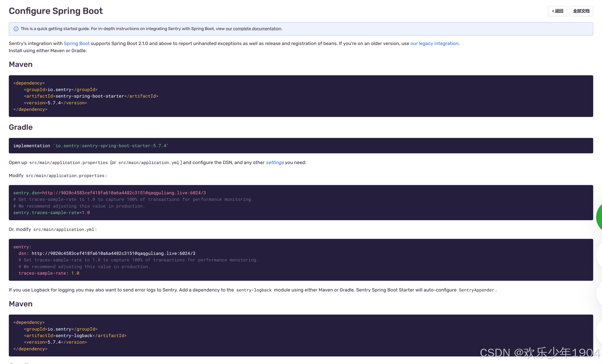
Task: Click the CSDN watermark text at bottom right
Action: 540,353
